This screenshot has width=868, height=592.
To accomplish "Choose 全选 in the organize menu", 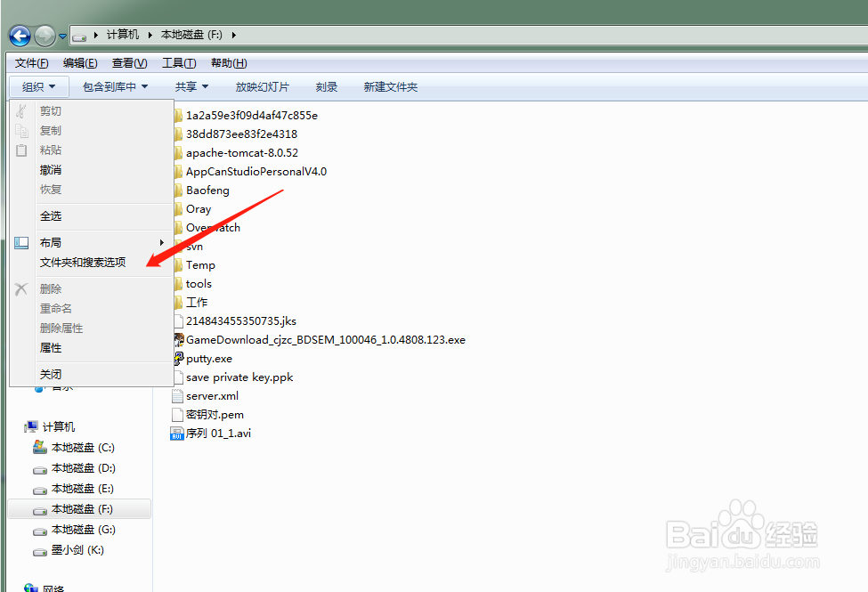I will click(92, 216).
